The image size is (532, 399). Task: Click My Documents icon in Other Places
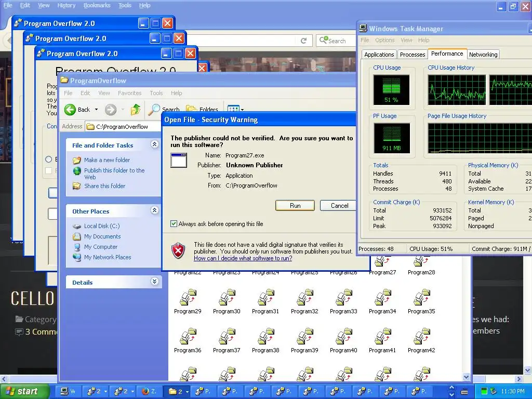77,236
